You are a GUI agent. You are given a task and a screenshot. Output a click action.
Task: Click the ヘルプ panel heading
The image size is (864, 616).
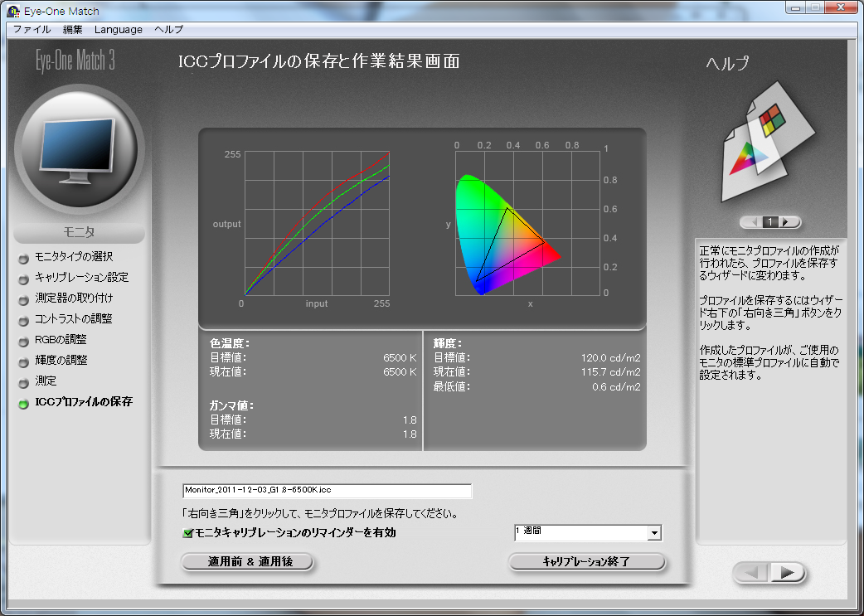point(727,63)
